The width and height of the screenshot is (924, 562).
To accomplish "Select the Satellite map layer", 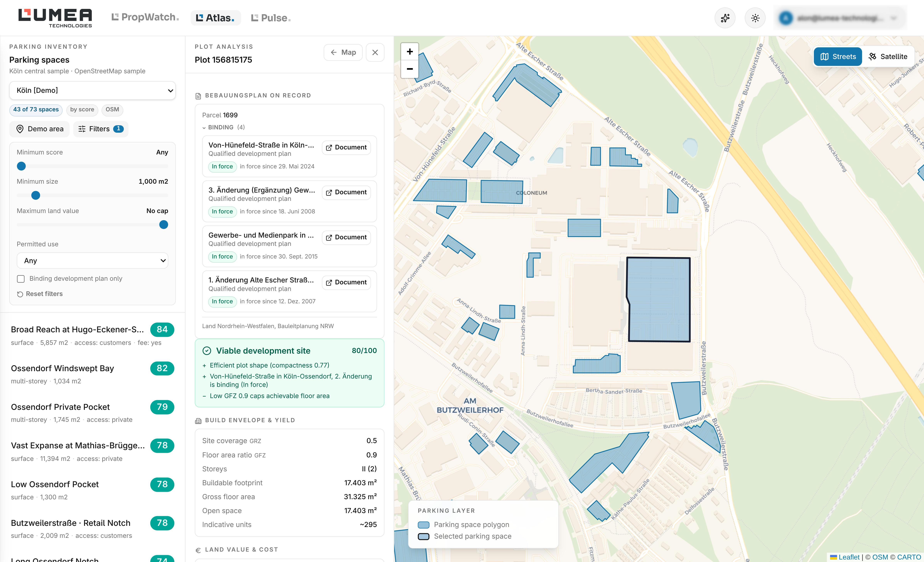I will [888, 57].
